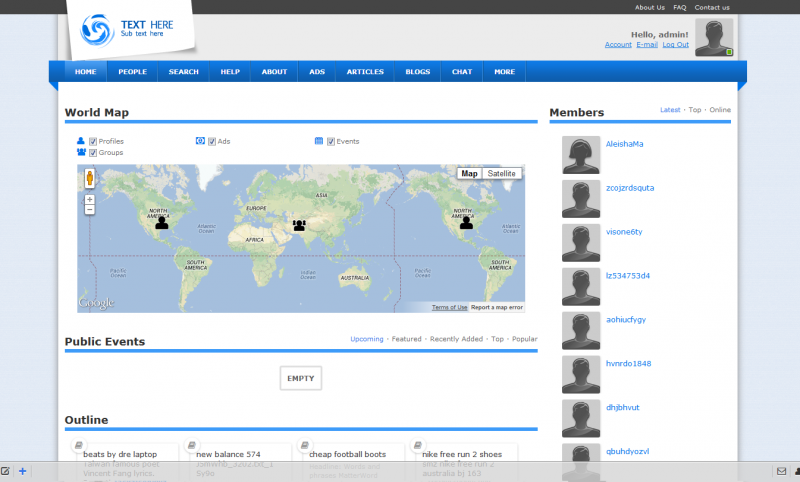Click the profile marker over right North America
800x482 pixels.
click(466, 222)
